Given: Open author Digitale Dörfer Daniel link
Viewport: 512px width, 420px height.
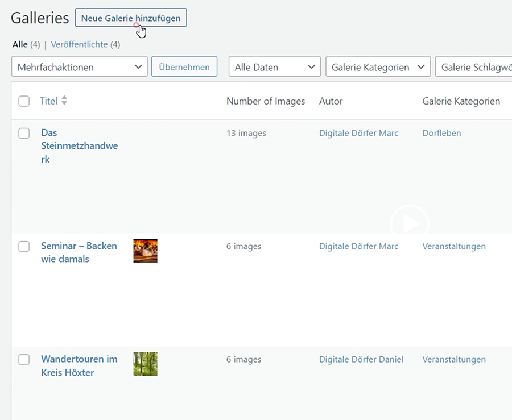Looking at the screenshot, I should [361, 359].
